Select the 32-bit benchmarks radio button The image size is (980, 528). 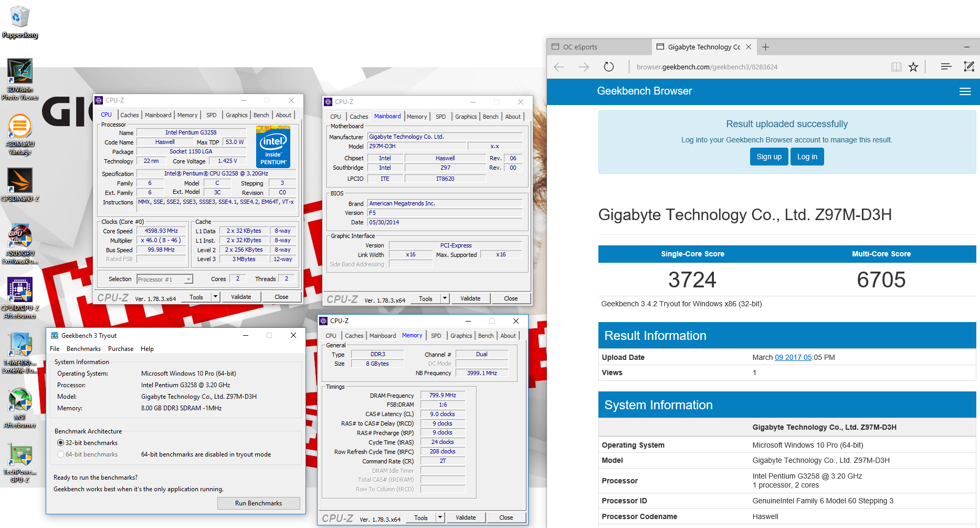[61, 443]
